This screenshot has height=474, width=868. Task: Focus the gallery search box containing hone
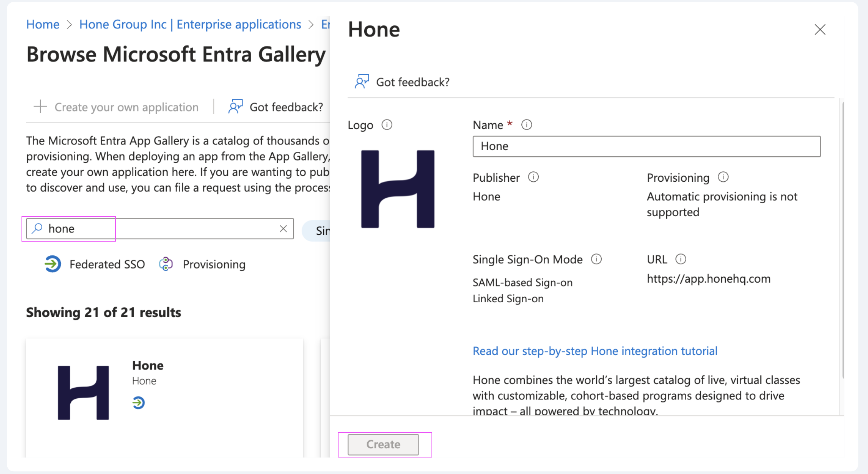tap(160, 229)
